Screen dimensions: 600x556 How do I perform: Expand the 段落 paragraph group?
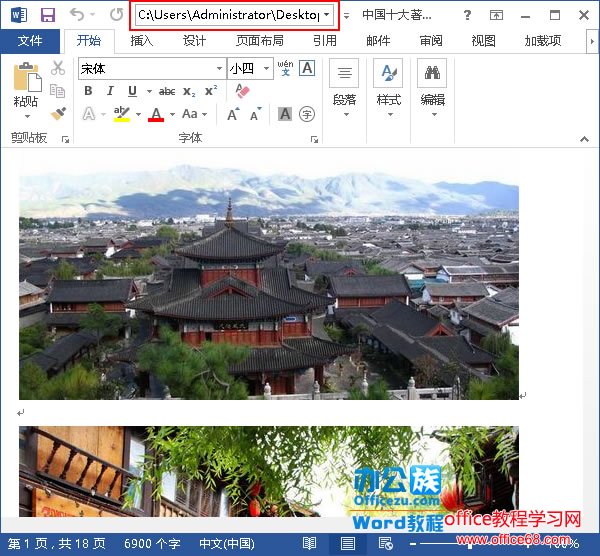[344, 88]
